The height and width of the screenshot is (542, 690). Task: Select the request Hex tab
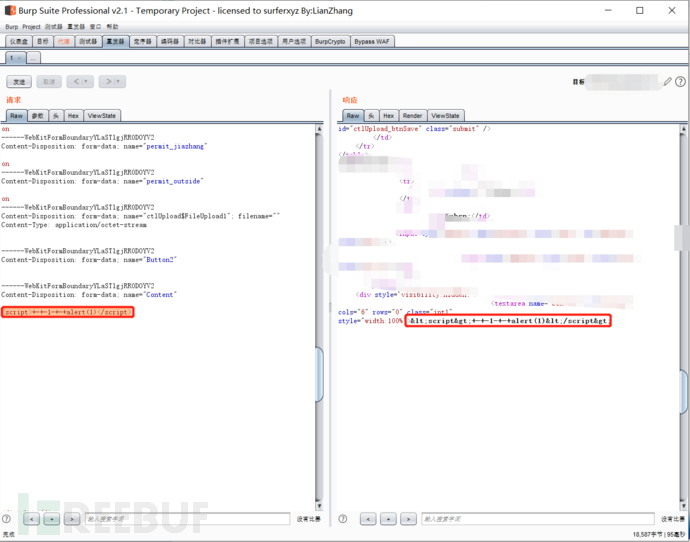[73, 116]
